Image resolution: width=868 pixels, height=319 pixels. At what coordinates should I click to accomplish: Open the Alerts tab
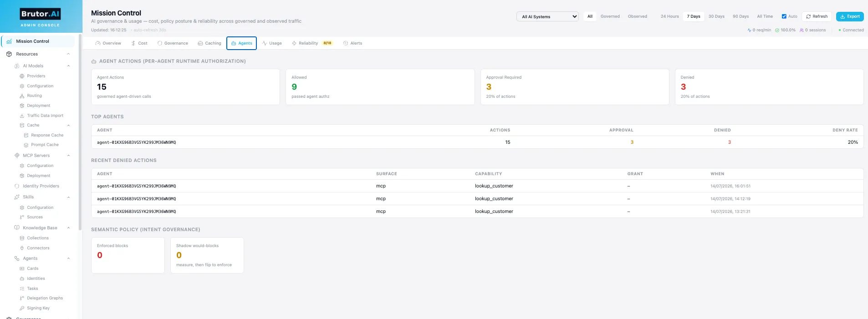(352, 43)
